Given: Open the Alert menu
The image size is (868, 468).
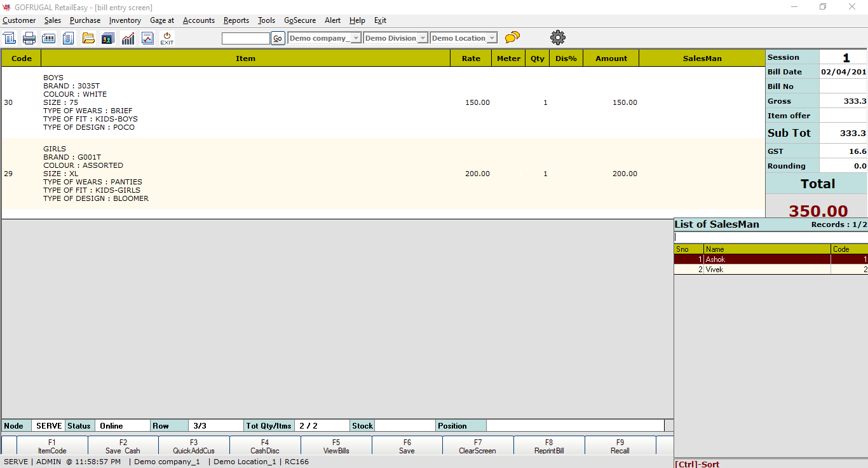Looking at the screenshot, I should (x=333, y=20).
